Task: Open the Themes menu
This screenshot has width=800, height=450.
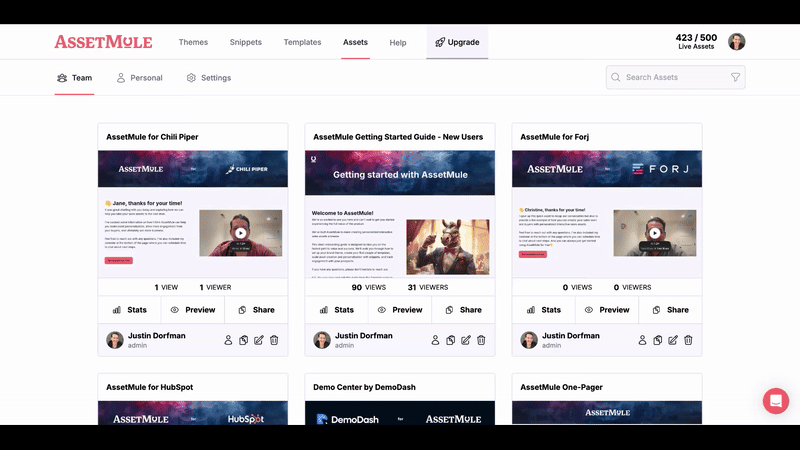Action: pos(193,42)
